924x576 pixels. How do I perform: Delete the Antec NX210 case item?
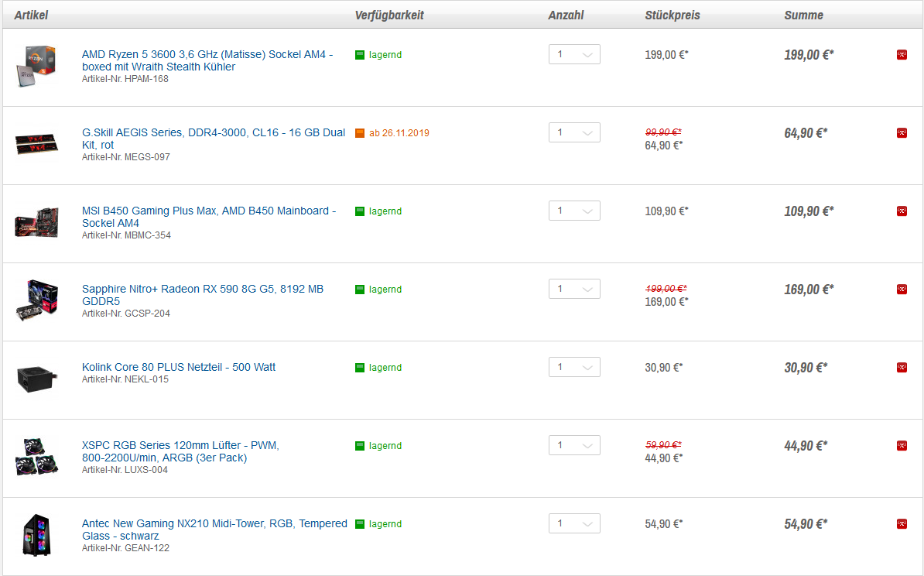902,523
